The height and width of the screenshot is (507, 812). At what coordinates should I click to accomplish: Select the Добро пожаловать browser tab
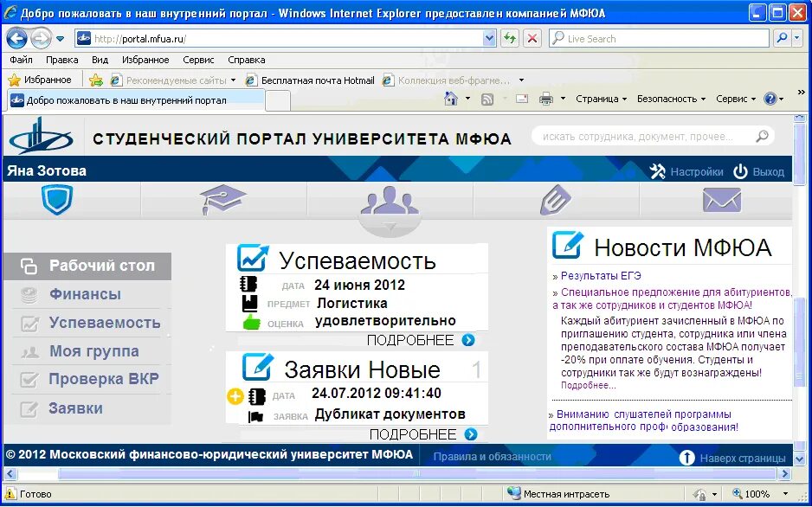click(x=136, y=99)
